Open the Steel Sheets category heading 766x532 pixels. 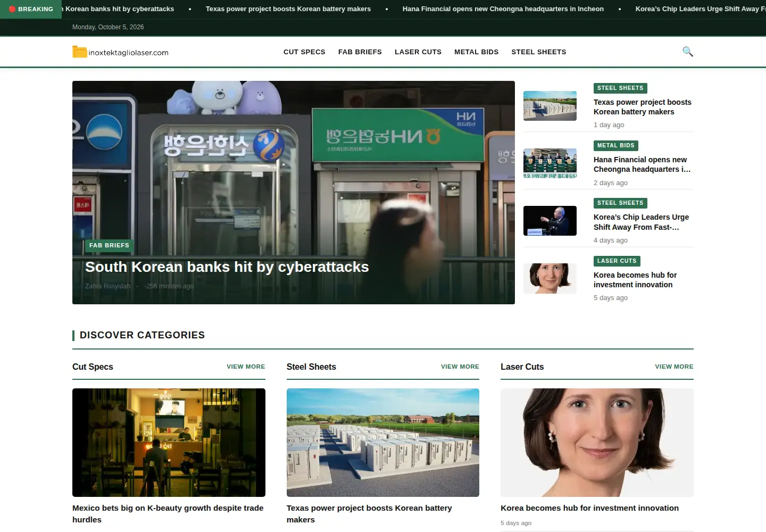tap(311, 367)
